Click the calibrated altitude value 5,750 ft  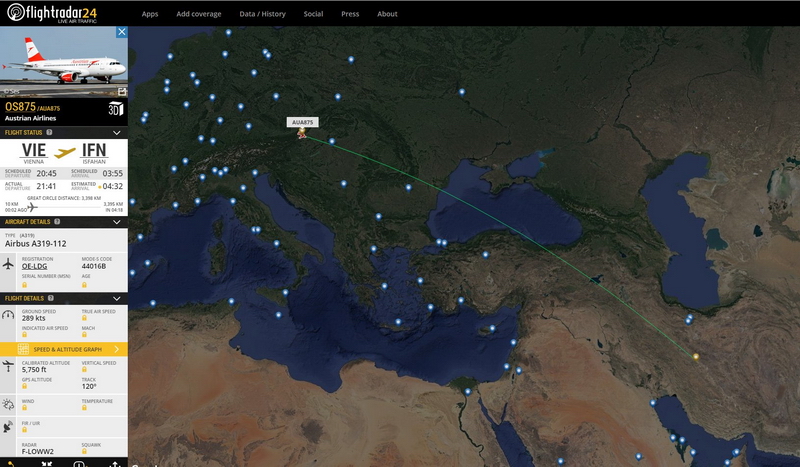(34, 370)
